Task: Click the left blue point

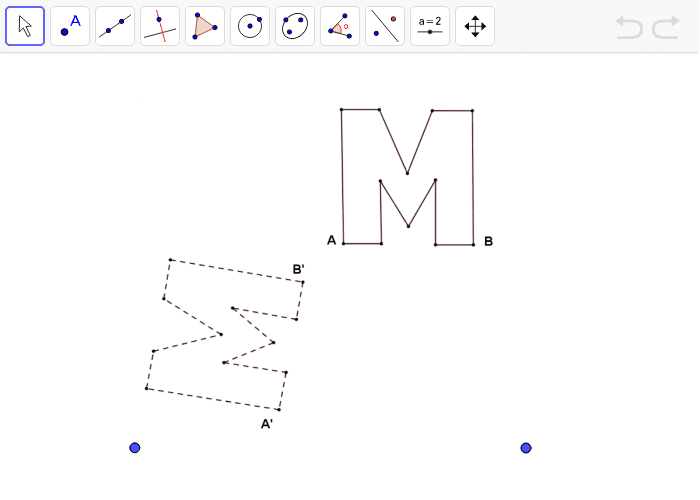Action: (135, 448)
